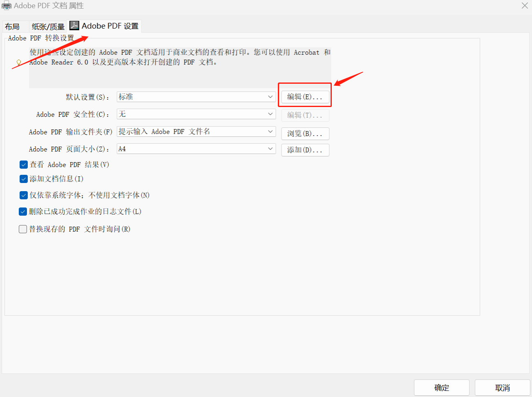532x397 pixels.
Task: Click the printer icon in title bar
Action: [7, 6]
